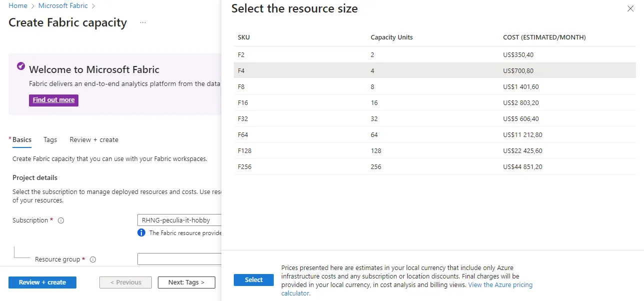This screenshot has width=644, height=301.
Task: Open the Subscription dropdown RHNG-peculia-it-hobby
Action: pos(179,220)
